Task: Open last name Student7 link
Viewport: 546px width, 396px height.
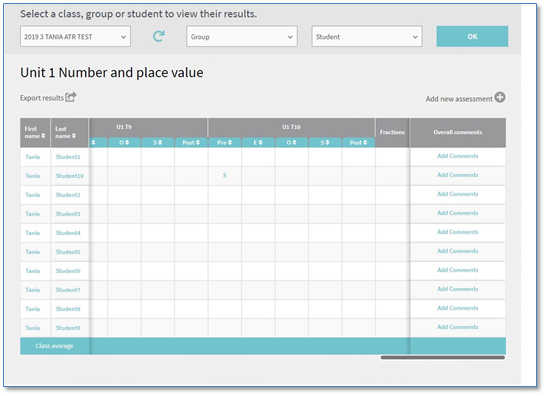Action: pyautogui.click(x=68, y=290)
